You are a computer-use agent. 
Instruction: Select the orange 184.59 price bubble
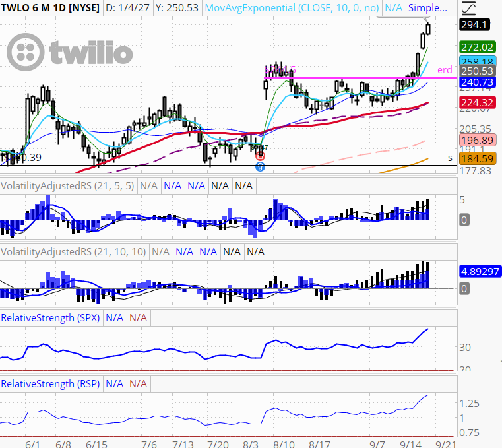478,158
